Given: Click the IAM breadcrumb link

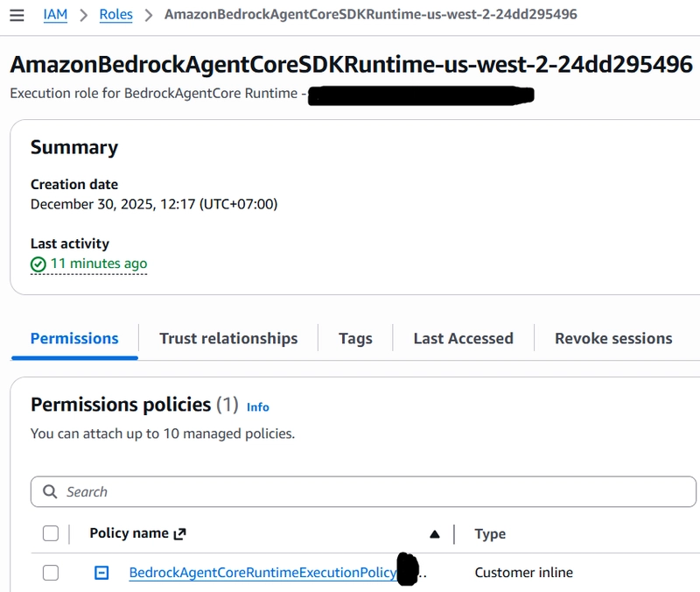Looking at the screenshot, I should pos(55,15).
